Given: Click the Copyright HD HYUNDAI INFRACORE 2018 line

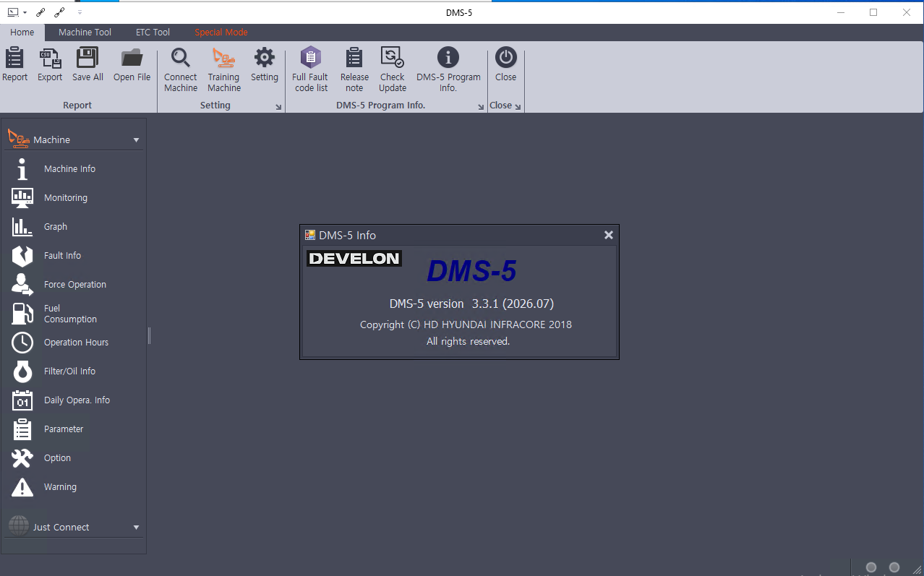Looking at the screenshot, I should (x=466, y=324).
